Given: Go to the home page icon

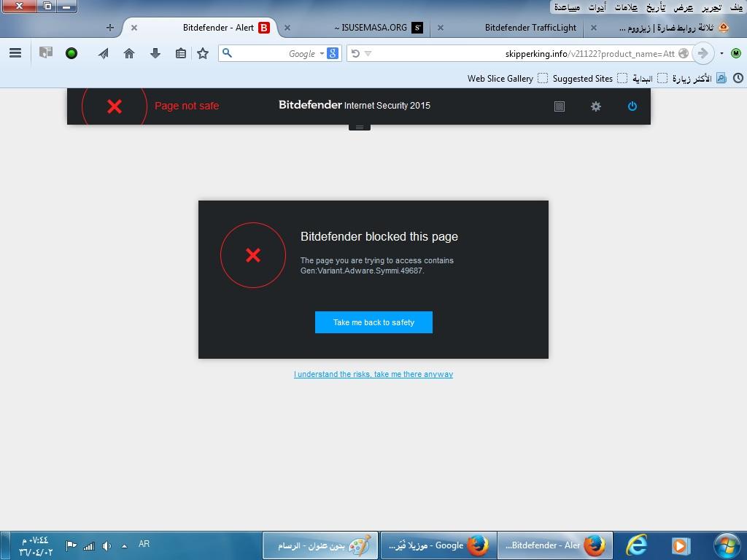Looking at the screenshot, I should pyautogui.click(x=129, y=53).
